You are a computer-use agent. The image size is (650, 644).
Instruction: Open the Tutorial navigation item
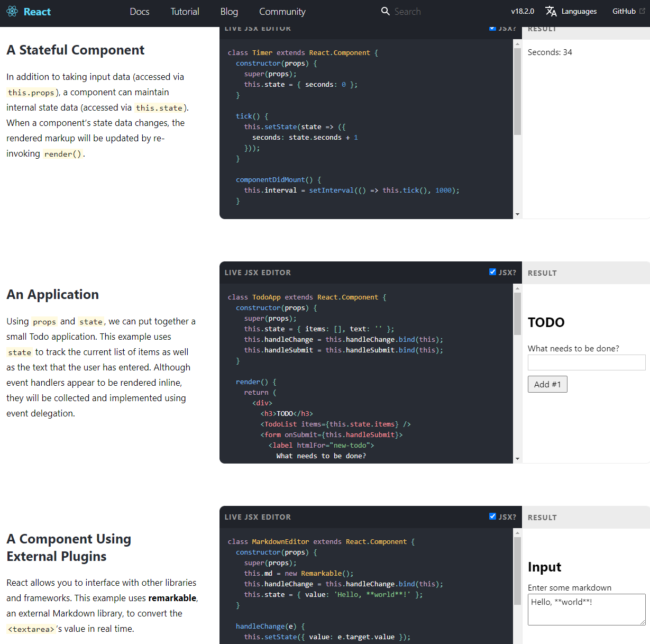coord(185,12)
